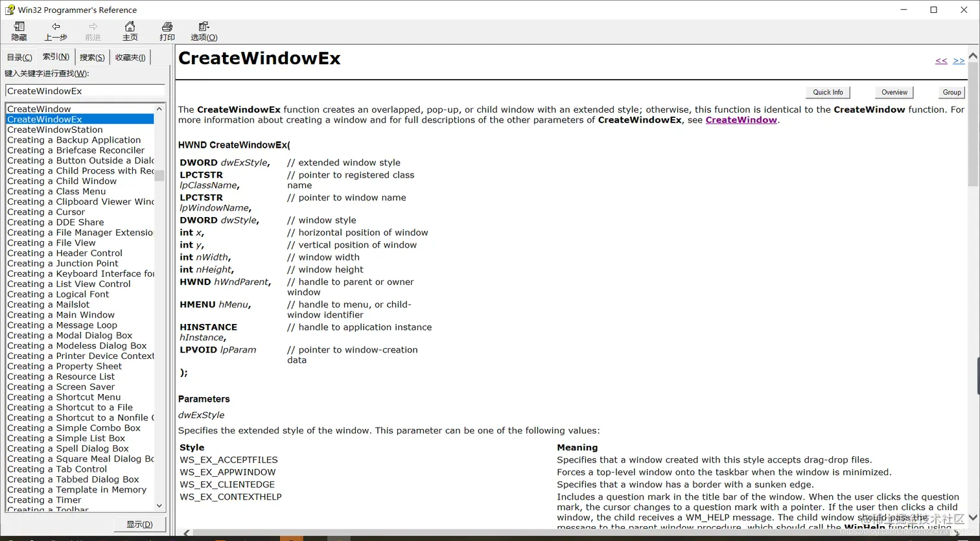Select Creating a DDE Share entry

(x=80, y=222)
